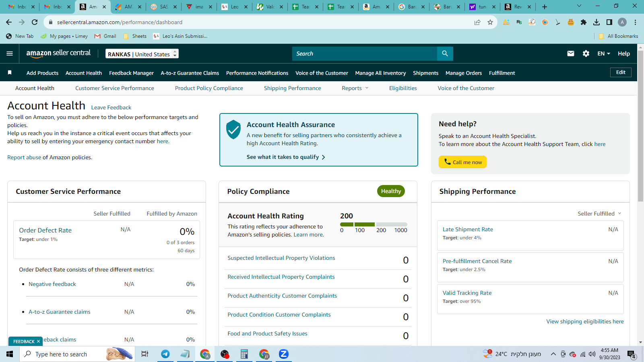Open the browser Downloads icon

(597, 22)
